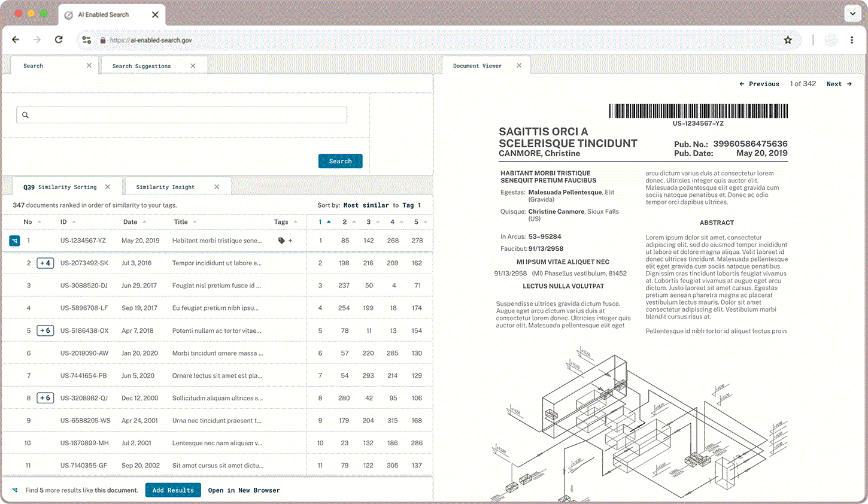Click the '1 of 342' page counter

[x=803, y=84]
